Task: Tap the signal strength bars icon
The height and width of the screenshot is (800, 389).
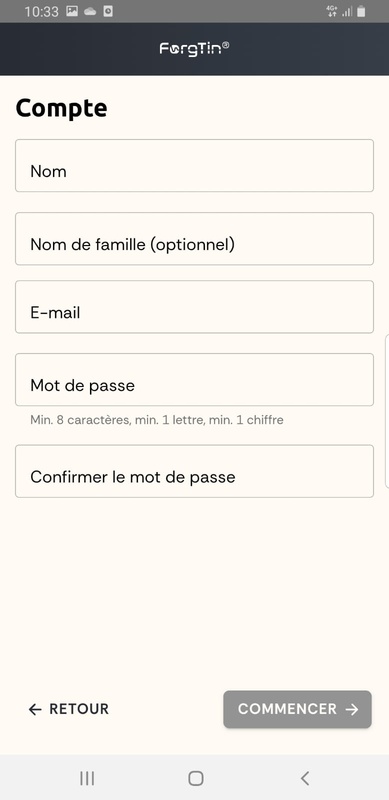Action: pos(347,11)
